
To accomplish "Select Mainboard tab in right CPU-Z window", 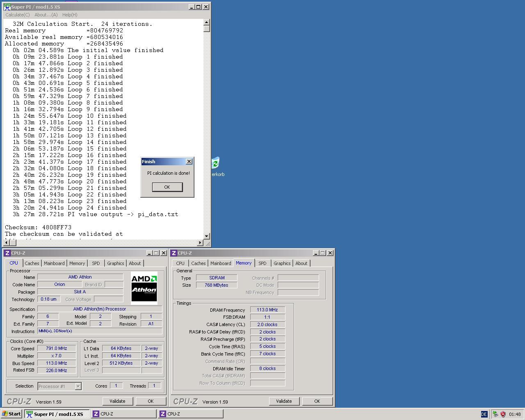I will (x=221, y=263).
